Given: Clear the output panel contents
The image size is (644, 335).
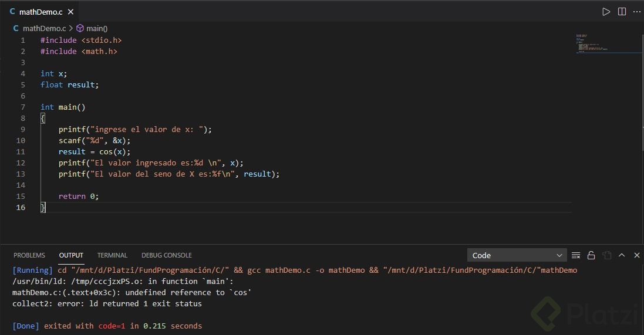Looking at the screenshot, I should pos(576,255).
